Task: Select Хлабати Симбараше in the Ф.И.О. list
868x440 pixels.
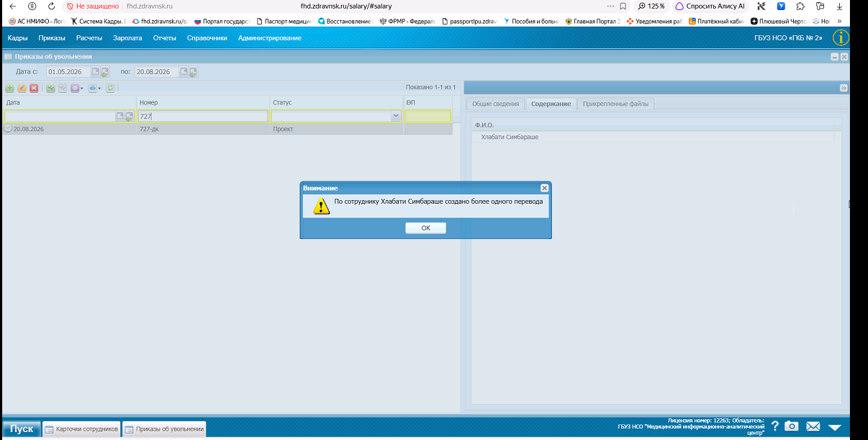Action: [x=510, y=137]
